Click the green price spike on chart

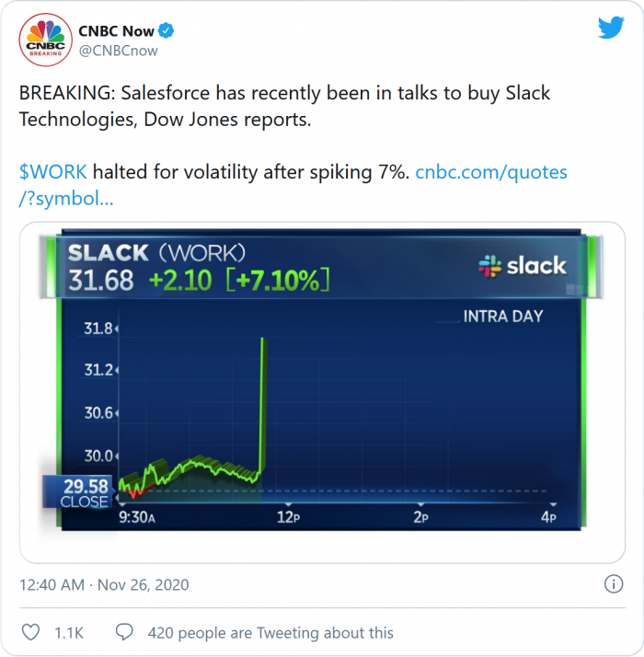(263, 405)
